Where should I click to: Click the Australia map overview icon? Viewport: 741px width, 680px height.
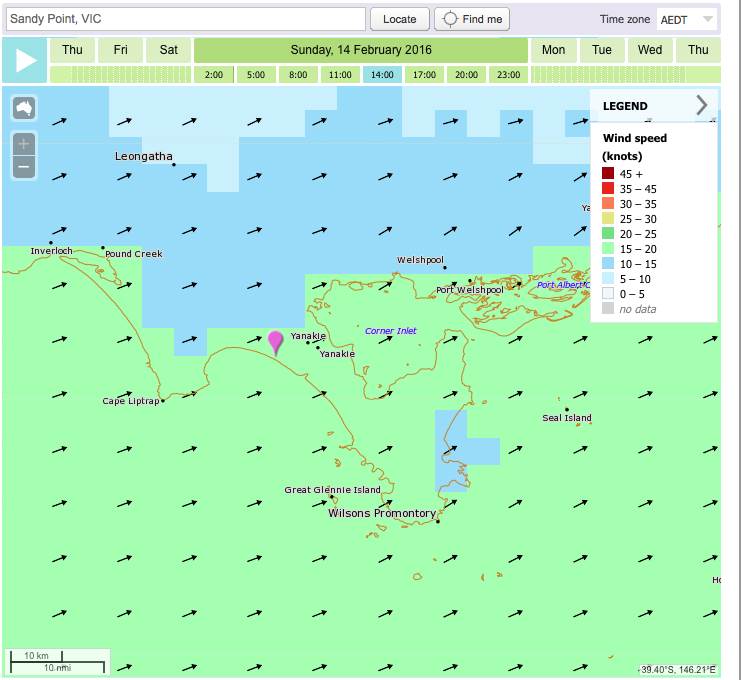click(24, 108)
